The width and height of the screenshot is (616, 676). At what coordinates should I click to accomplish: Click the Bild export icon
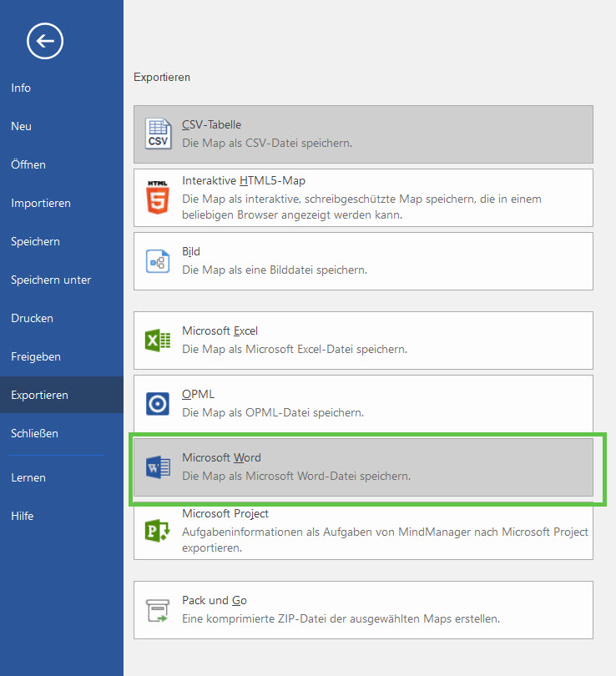pos(158,261)
